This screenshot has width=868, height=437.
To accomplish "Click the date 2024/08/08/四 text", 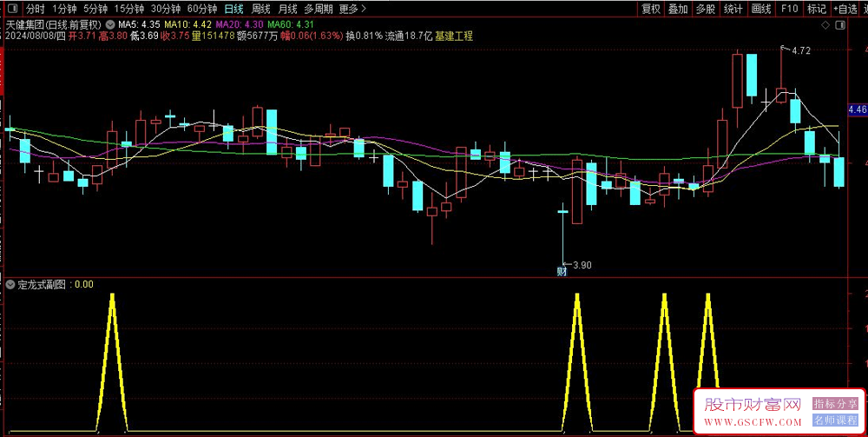I will [36, 36].
